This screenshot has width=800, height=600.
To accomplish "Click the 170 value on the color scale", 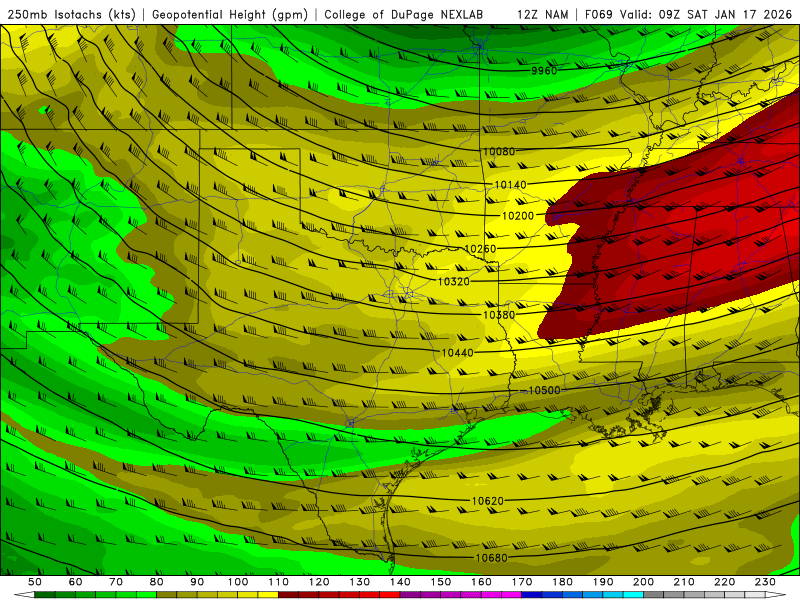I will (x=522, y=582).
